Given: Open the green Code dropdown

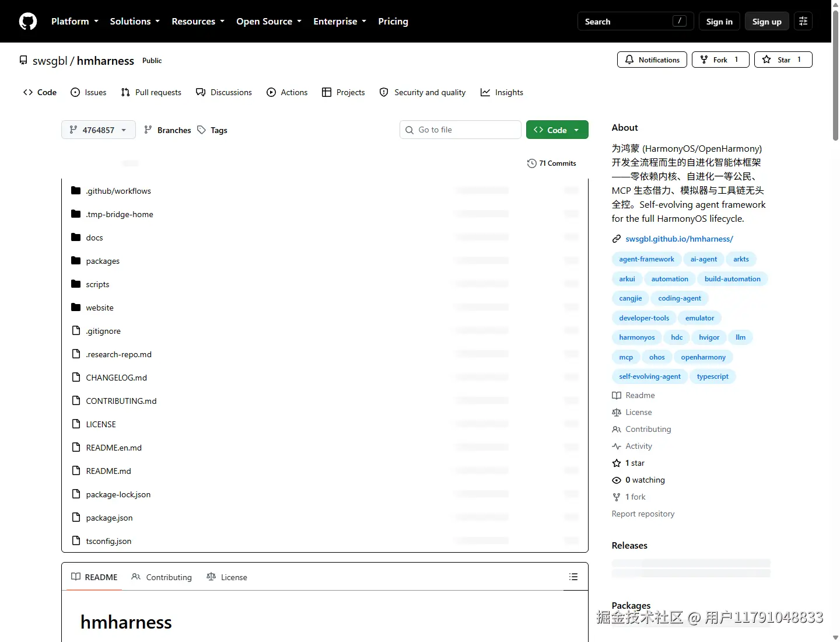Looking at the screenshot, I should [557, 130].
